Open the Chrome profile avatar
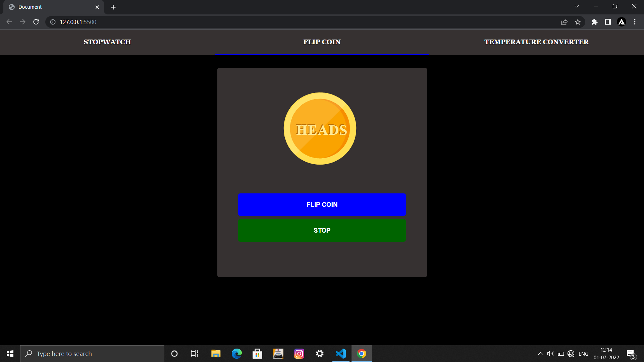644x362 pixels. click(622, 22)
